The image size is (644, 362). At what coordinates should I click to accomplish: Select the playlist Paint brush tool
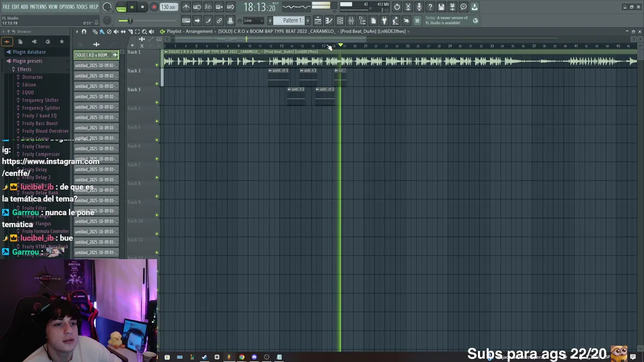[x=102, y=32]
